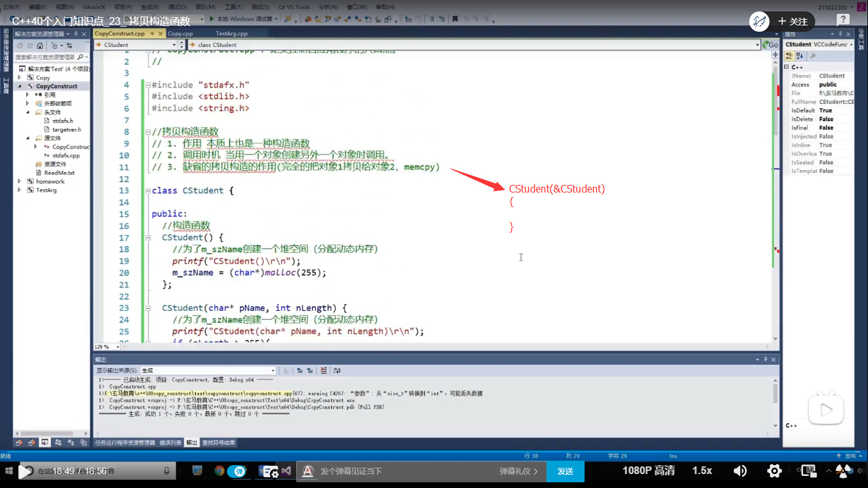Click the danmaku toggle icon
Screen dimensions: 868x488
click(x=240, y=471)
